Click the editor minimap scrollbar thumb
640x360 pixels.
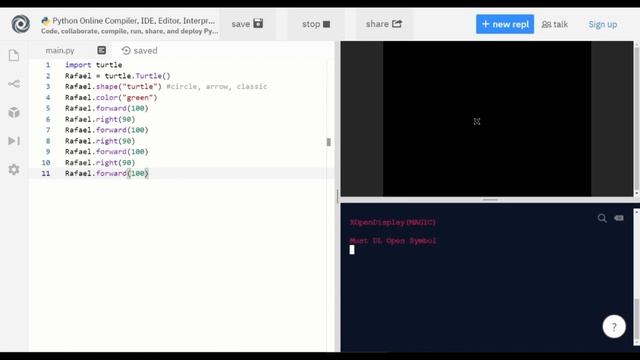pyautogui.click(x=329, y=142)
